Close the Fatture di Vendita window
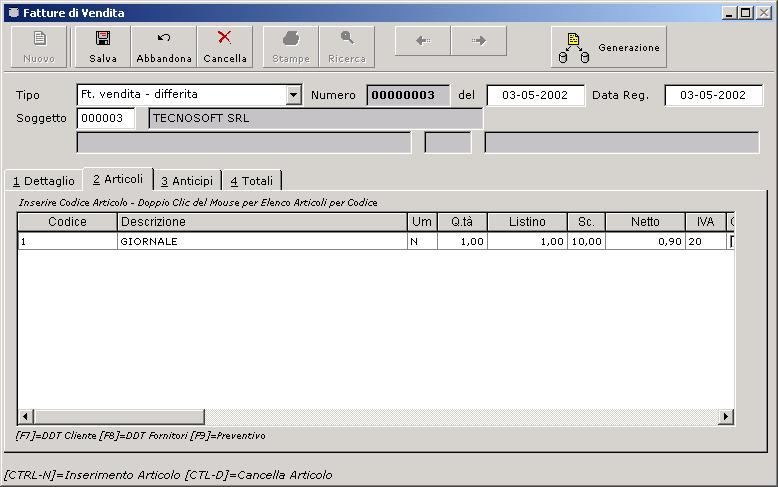The height and width of the screenshot is (487, 778). (764, 13)
